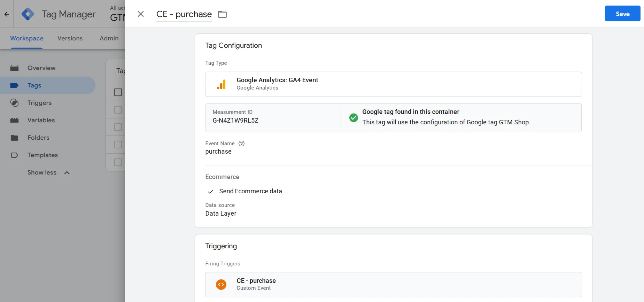The height and width of the screenshot is (302, 644).
Task: Click the folder icon next to tag name
Action: 222,14
